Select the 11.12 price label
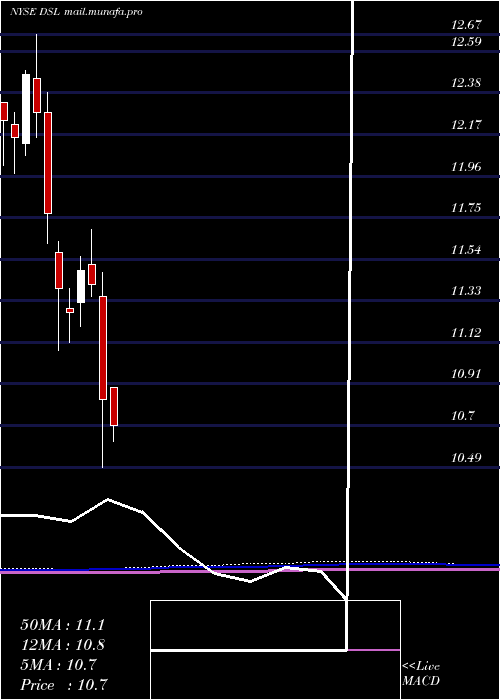 [466, 333]
